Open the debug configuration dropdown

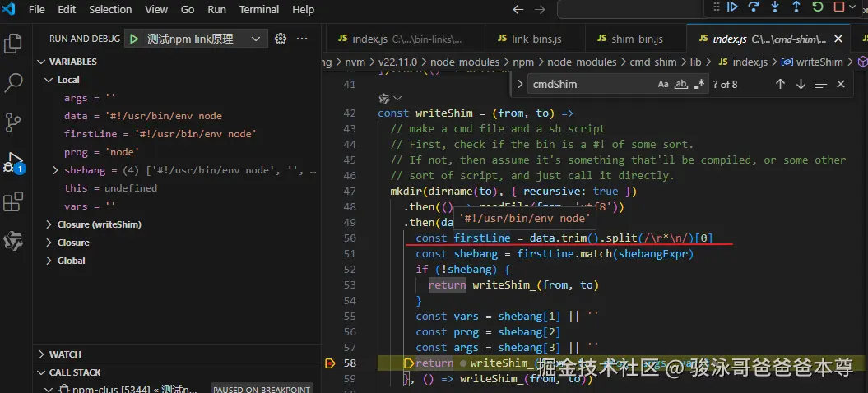click(256, 39)
